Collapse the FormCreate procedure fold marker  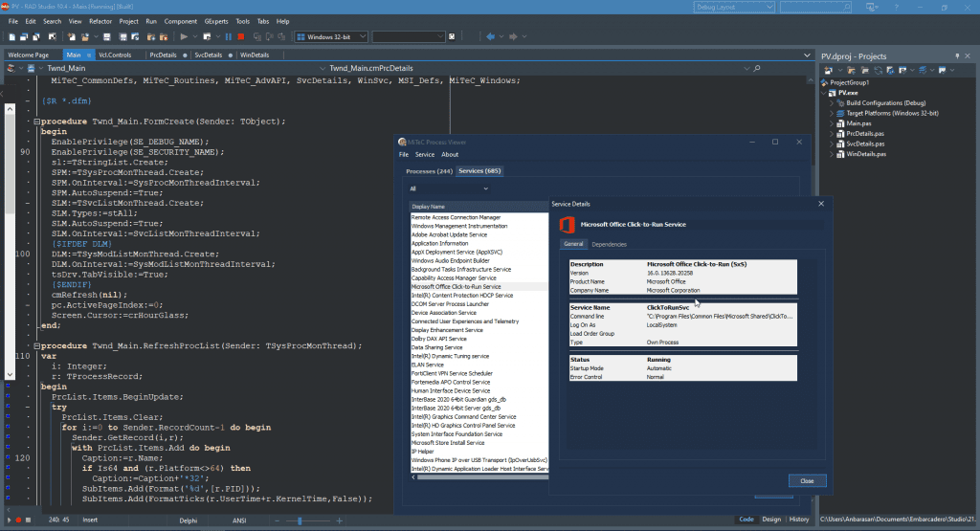coord(37,122)
